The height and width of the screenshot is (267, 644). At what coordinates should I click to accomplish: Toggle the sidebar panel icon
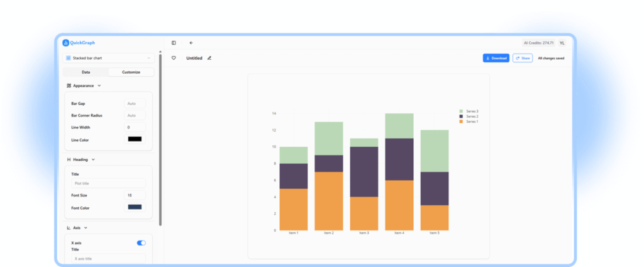point(174,43)
